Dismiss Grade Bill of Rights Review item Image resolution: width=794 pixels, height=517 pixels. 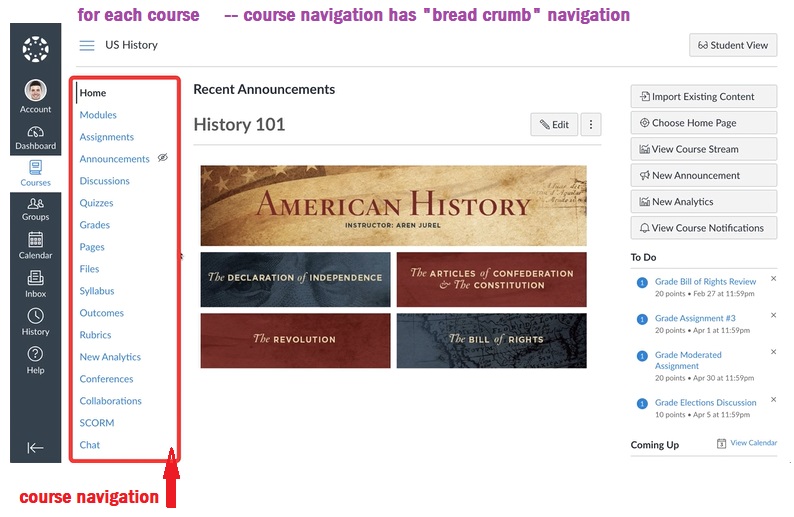[773, 279]
